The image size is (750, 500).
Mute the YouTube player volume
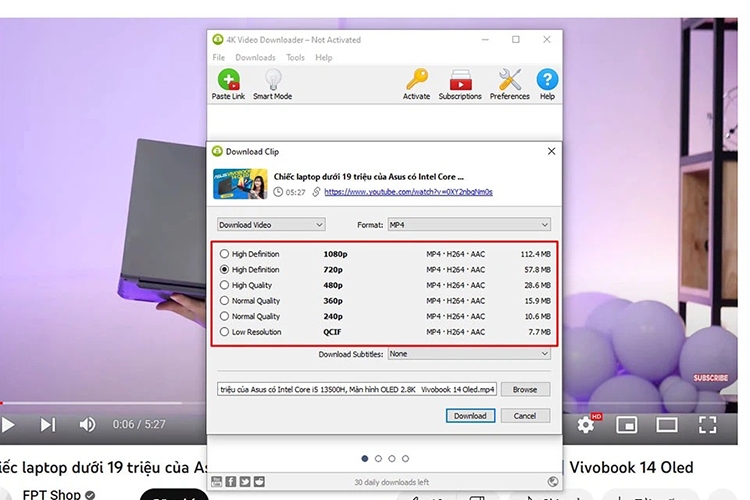click(x=87, y=424)
